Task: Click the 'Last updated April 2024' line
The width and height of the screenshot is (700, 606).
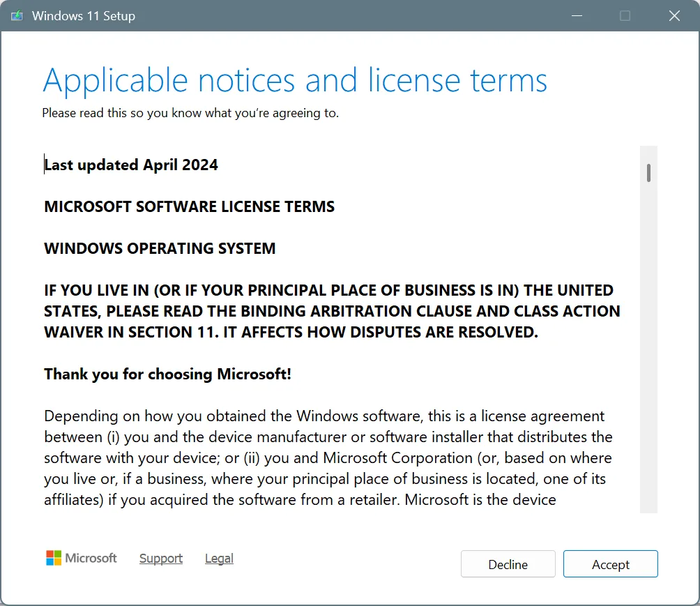Action: tap(131, 165)
